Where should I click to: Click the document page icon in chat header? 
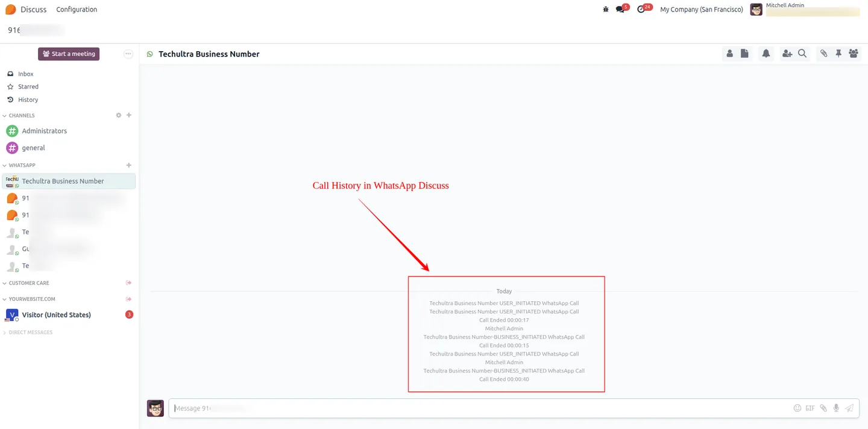click(744, 54)
